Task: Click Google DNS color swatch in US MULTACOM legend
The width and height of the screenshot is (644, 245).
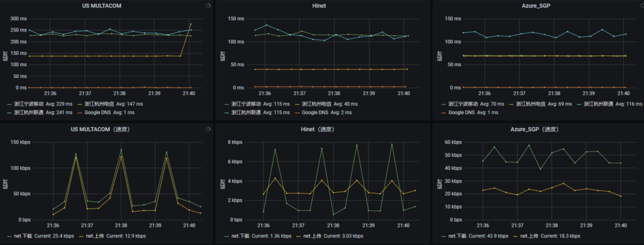Action: tap(80, 112)
